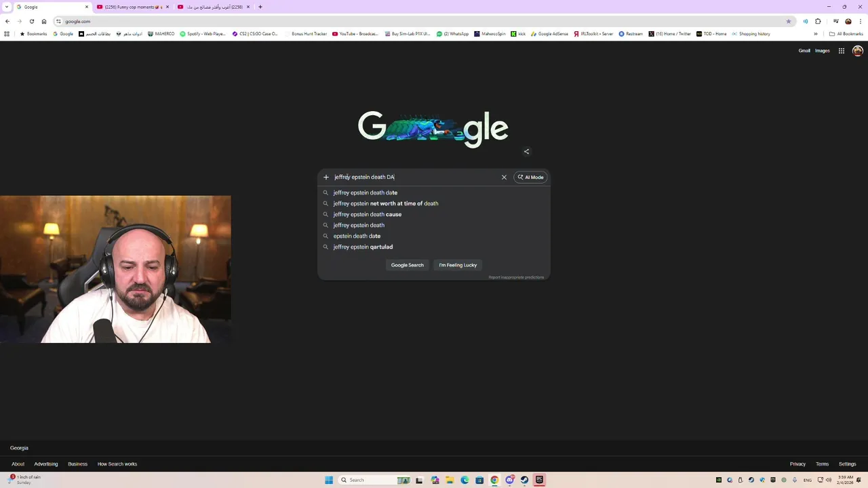Screen dimensions: 868x488
Task: Open the Google account profile picture
Action: (858, 51)
